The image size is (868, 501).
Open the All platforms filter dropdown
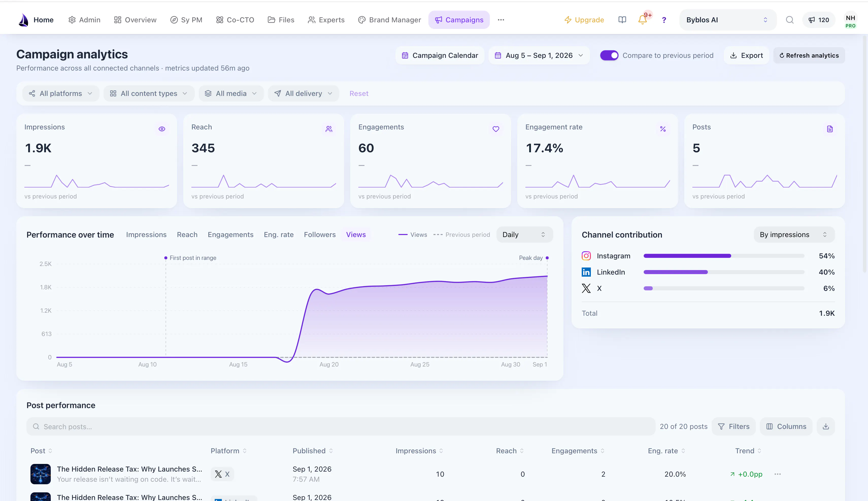click(x=61, y=94)
